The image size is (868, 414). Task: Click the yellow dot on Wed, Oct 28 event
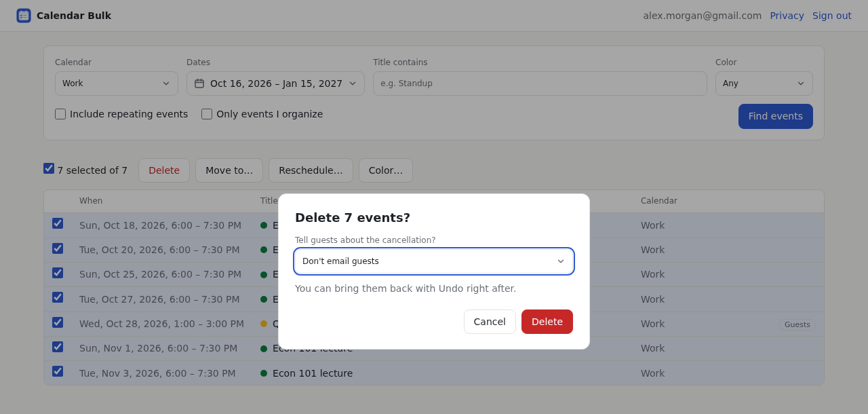[x=264, y=324]
